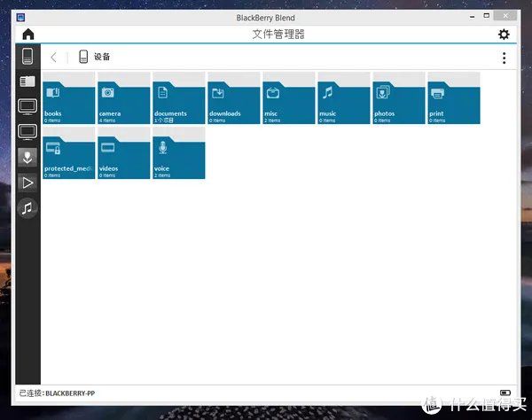This screenshot has height=420, width=532.
Task: Open the camera folder
Action: point(123,98)
